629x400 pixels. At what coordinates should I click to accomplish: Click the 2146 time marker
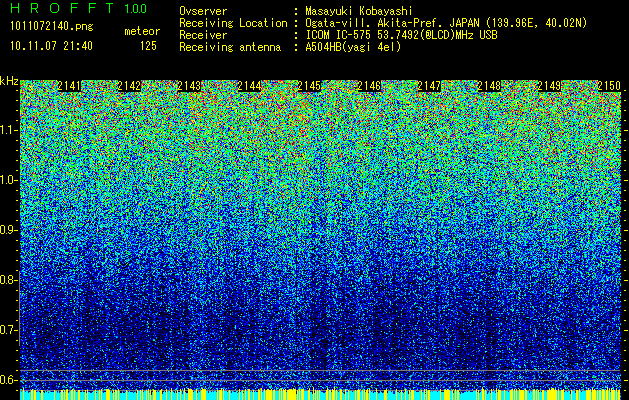point(369,86)
